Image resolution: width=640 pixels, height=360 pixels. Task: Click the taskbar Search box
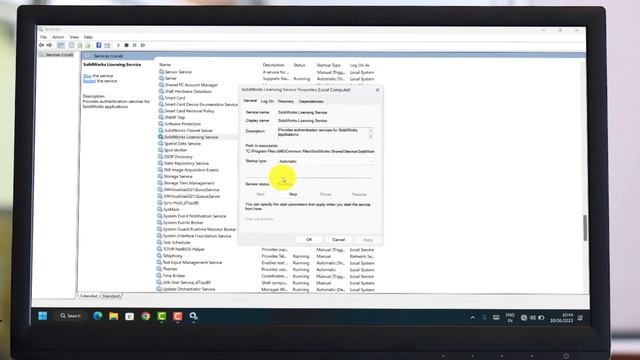click(71, 316)
